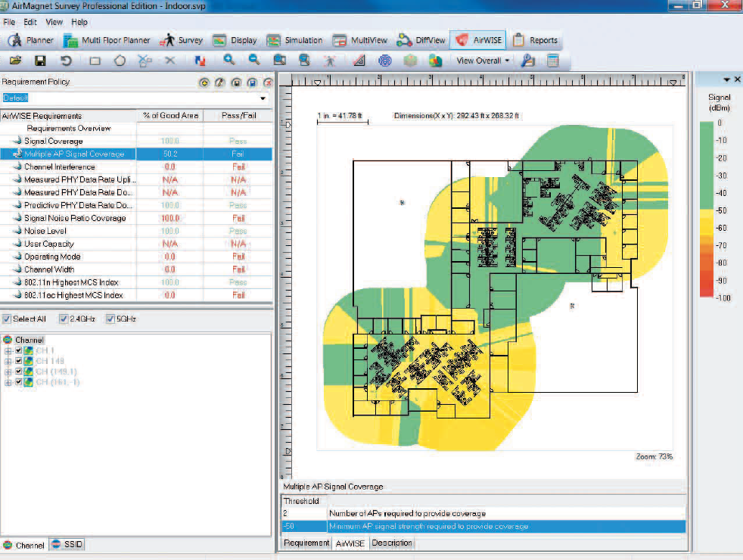743x560 pixels.
Task: Open the Planner view
Action: pos(33,40)
